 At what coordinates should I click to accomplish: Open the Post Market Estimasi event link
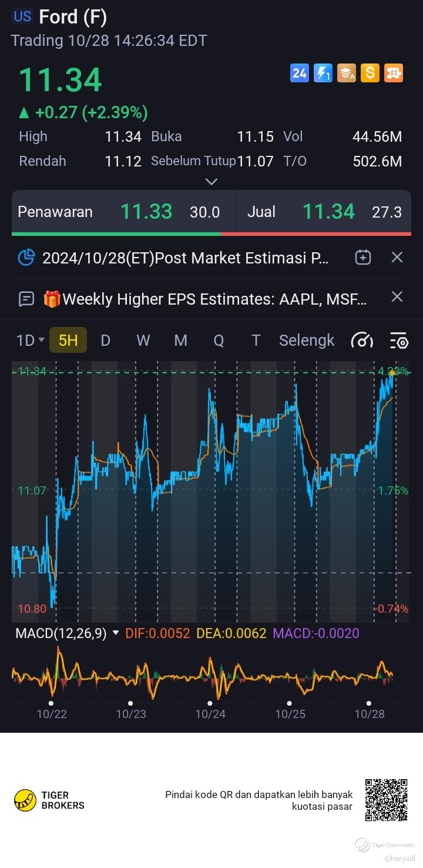coord(186,258)
